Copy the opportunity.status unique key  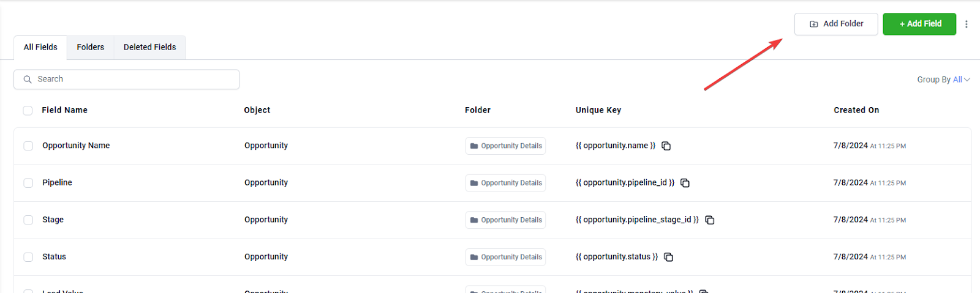point(669,258)
